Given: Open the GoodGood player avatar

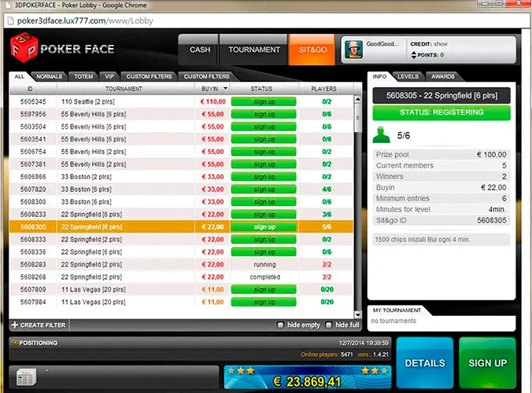Looking at the screenshot, I should (x=353, y=49).
